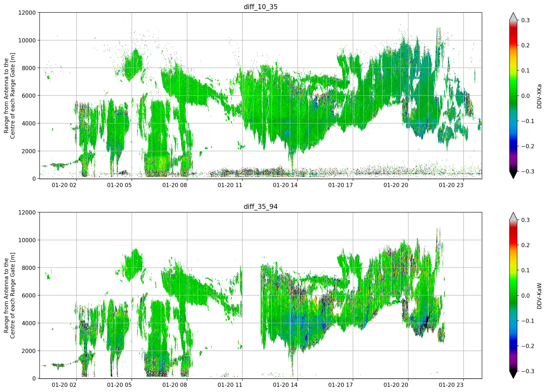546x392 pixels.
Task: Click the 0.3 tick on DDV-KaW colorbar
Action: pos(526,220)
